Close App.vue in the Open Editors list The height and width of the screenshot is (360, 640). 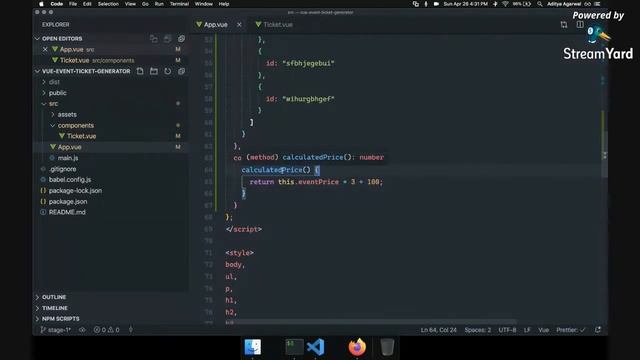tap(45, 49)
